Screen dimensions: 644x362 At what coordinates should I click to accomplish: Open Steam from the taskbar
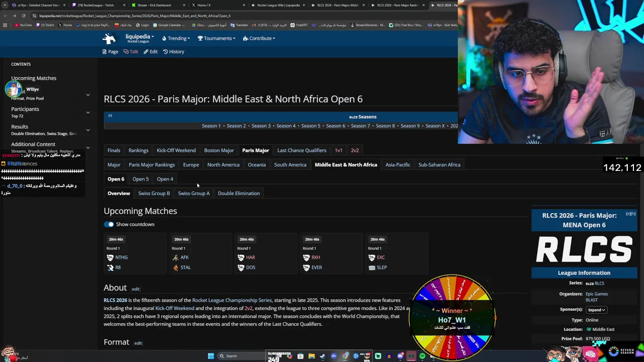click(x=323, y=356)
